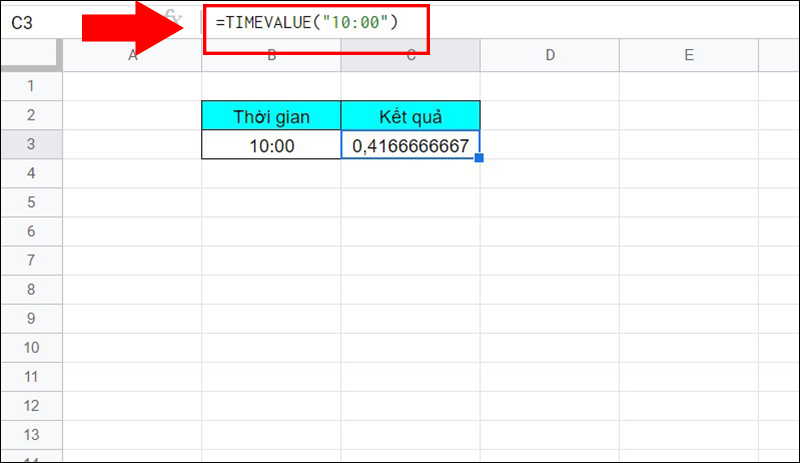The height and width of the screenshot is (463, 800).
Task: Click empty cell E2 in the grid
Action: click(688, 116)
